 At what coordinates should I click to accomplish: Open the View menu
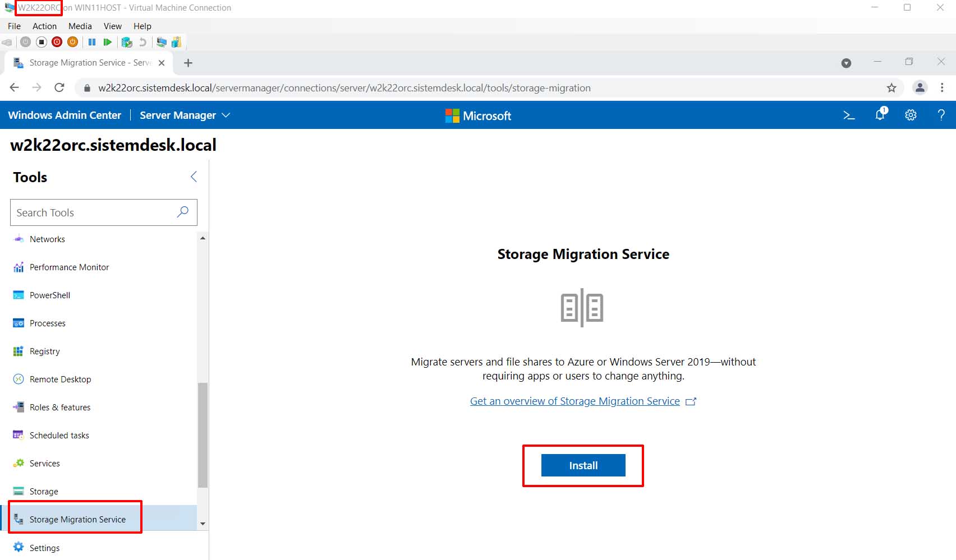point(113,26)
